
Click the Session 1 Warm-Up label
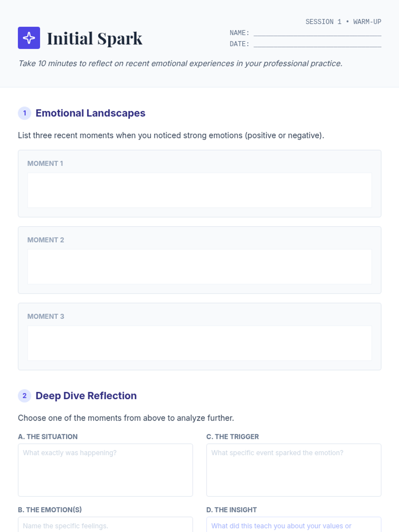tap(343, 22)
